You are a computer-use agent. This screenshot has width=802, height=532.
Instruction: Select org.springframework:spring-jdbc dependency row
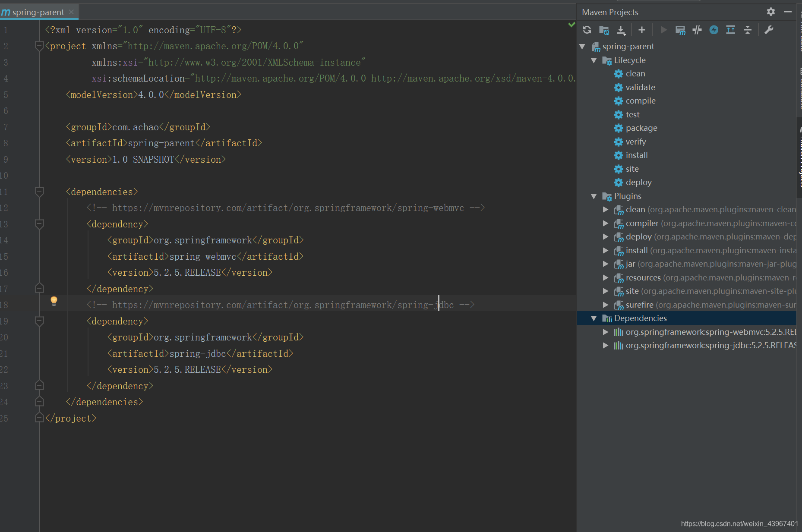click(x=686, y=345)
